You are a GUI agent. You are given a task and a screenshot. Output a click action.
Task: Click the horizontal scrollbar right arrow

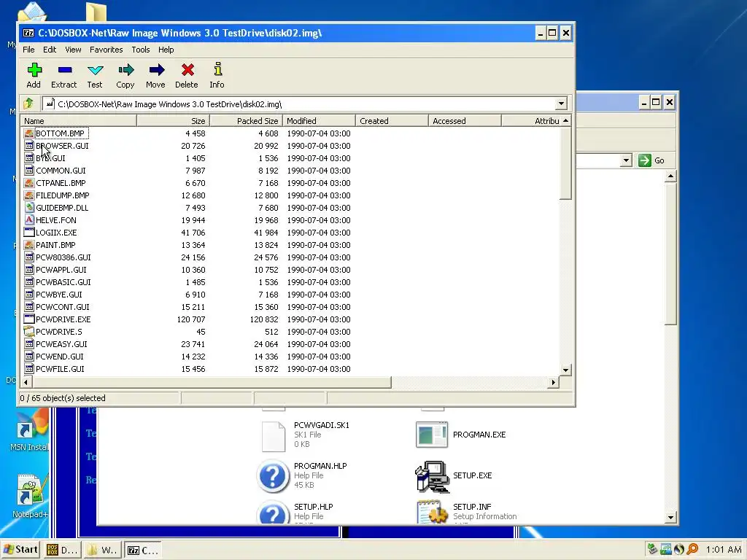tap(553, 382)
